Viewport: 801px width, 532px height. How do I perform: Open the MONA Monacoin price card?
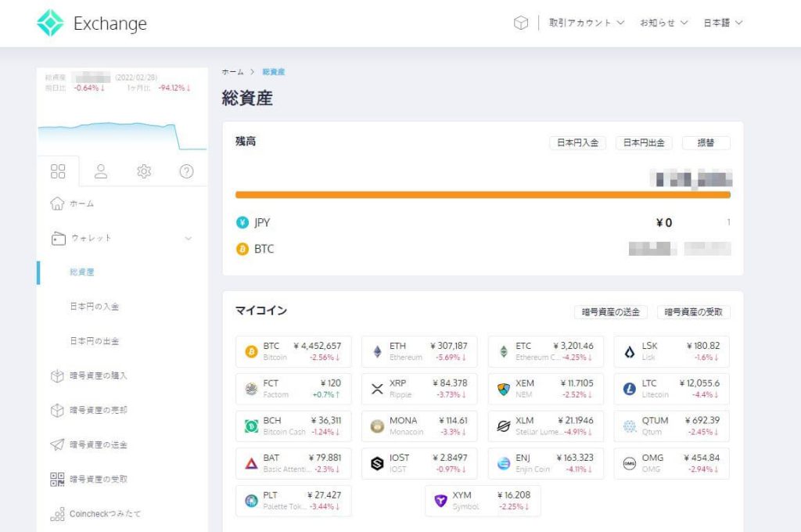[x=419, y=426]
